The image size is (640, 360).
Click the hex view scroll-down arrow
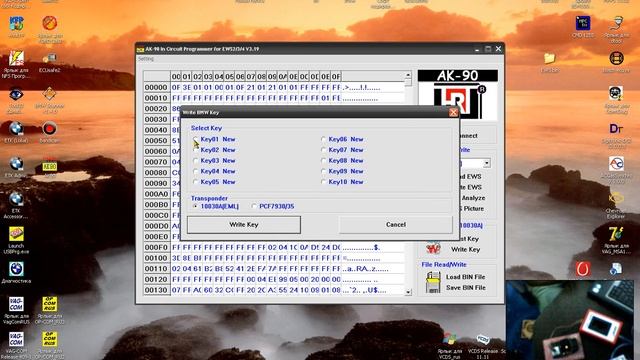408,292
